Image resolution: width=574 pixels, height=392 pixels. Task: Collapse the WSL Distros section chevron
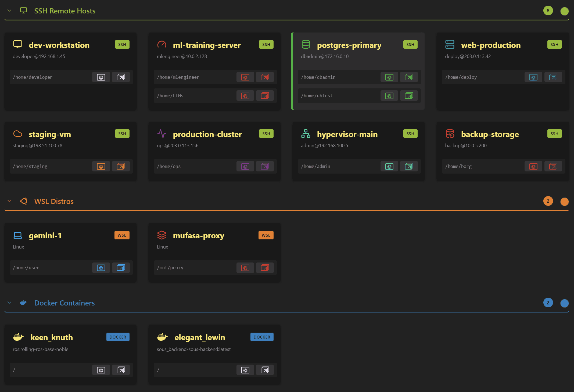pyautogui.click(x=9, y=201)
